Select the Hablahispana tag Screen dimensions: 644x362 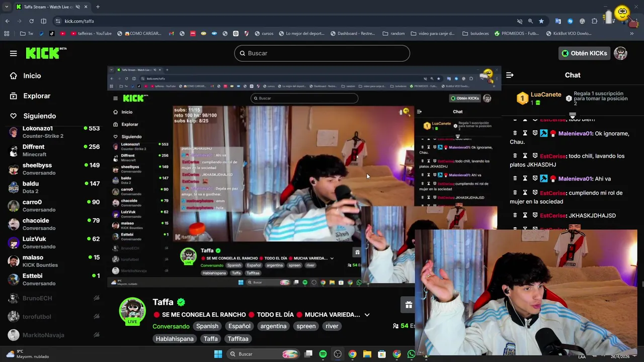click(175, 339)
